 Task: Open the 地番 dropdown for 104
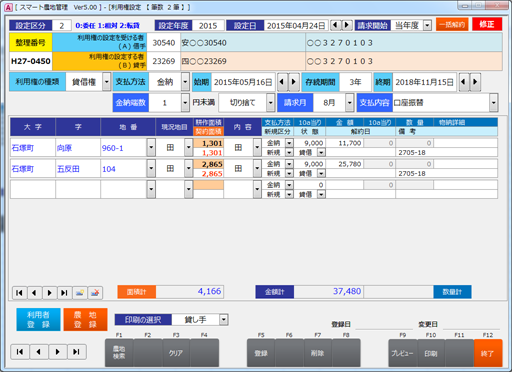(151, 169)
